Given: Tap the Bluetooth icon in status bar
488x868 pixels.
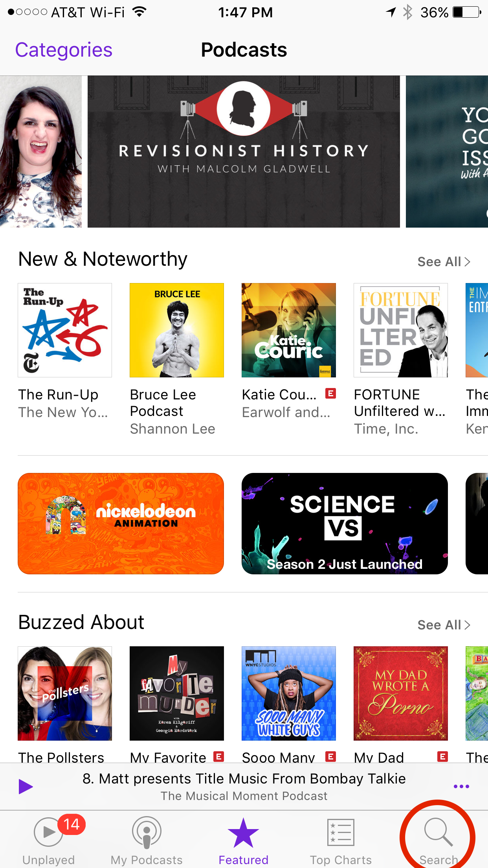Looking at the screenshot, I should pos(408,12).
